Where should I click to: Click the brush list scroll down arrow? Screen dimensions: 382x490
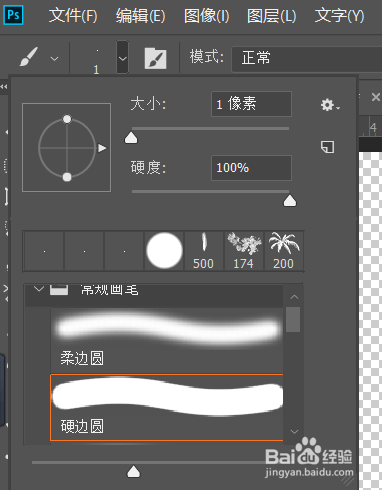294,432
